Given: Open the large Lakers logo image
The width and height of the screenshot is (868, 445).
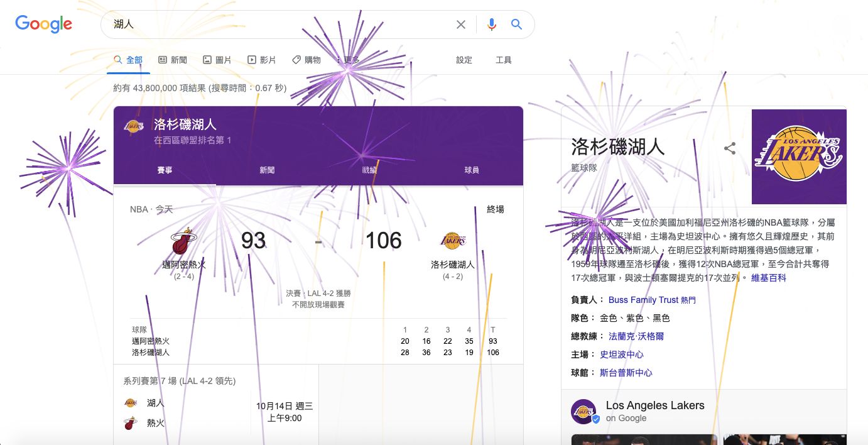Looking at the screenshot, I should (799, 157).
